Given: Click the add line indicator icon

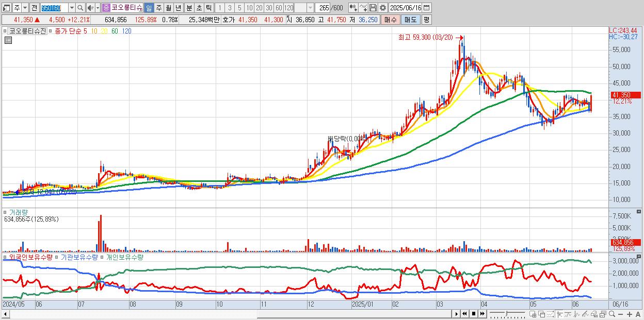Looking at the screenshot, I should (x=363, y=8).
